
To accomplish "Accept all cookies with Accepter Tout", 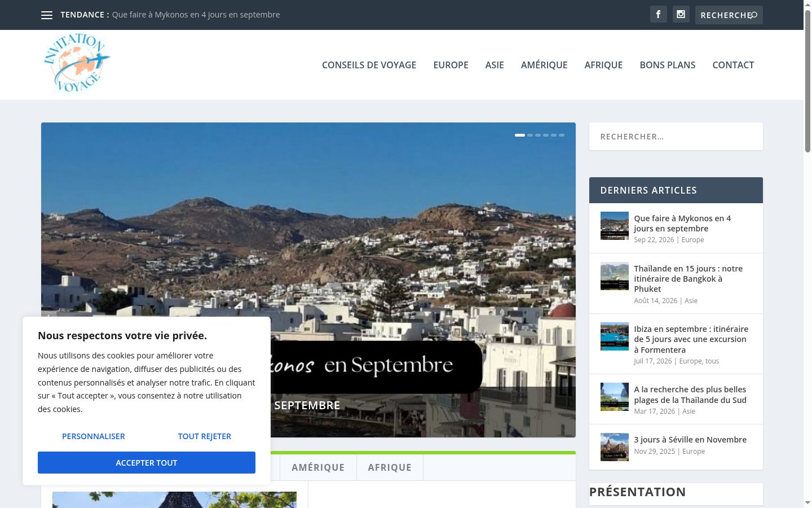I will coord(147,463).
